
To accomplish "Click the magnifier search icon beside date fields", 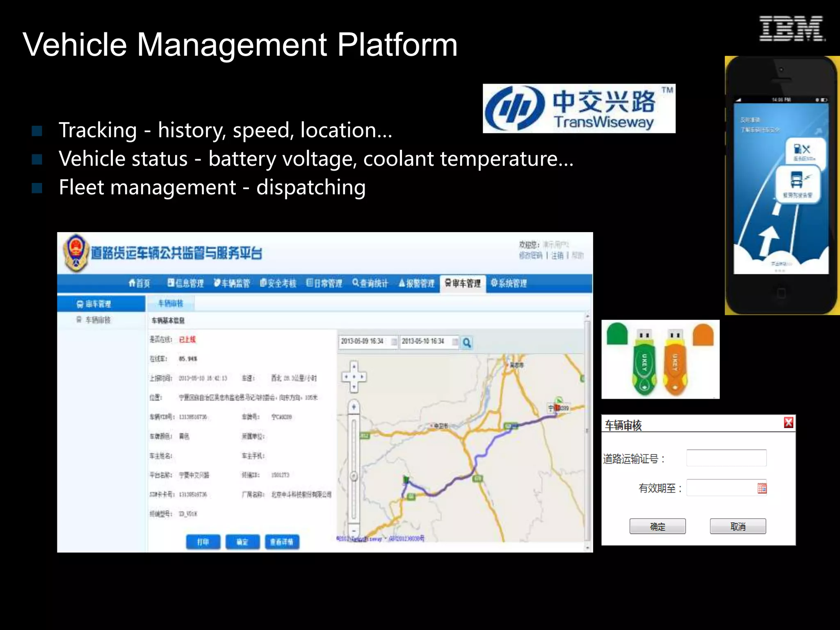I will pos(467,342).
